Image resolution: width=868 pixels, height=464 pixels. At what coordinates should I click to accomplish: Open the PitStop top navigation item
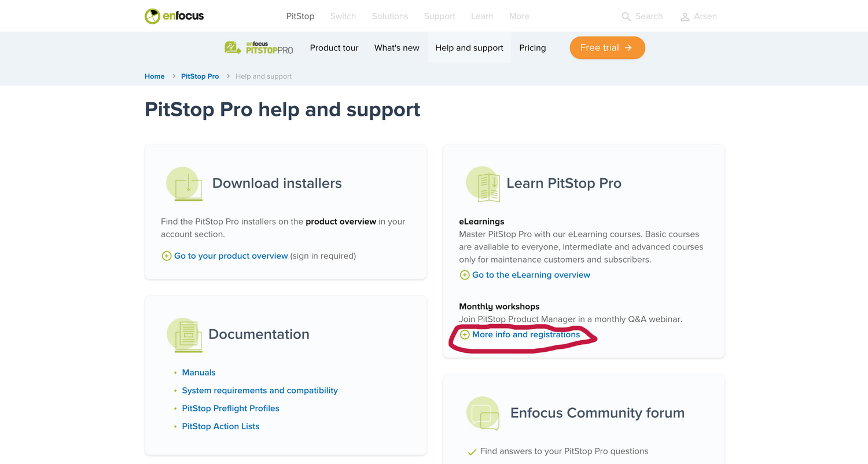click(300, 16)
